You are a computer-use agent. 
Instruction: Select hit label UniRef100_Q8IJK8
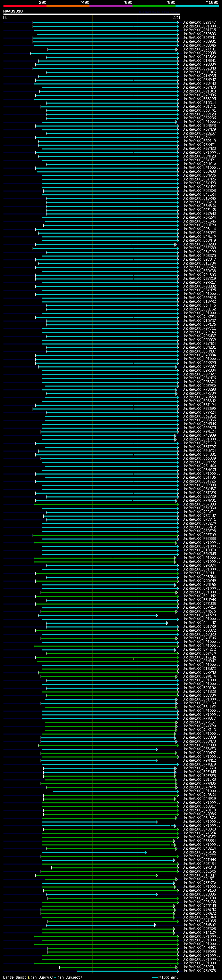coord(199,779)
